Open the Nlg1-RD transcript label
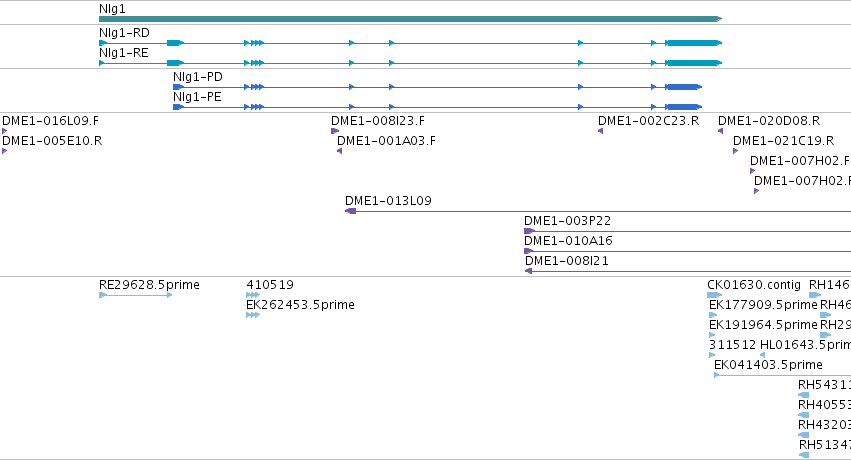851x460 pixels. pos(124,33)
